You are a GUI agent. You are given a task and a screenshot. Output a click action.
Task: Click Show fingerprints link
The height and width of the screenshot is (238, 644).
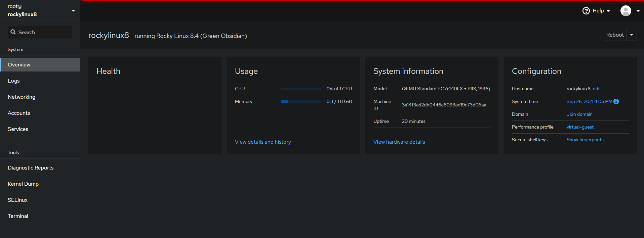(585, 140)
